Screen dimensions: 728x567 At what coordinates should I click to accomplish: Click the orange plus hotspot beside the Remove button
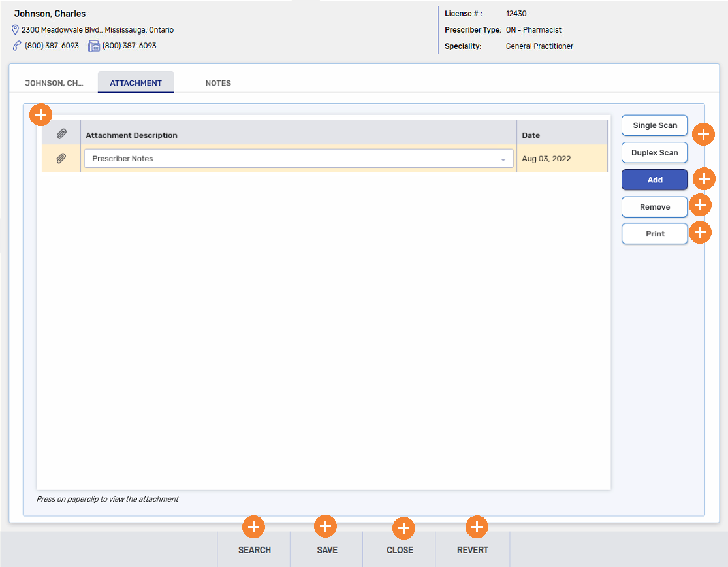[x=700, y=205]
